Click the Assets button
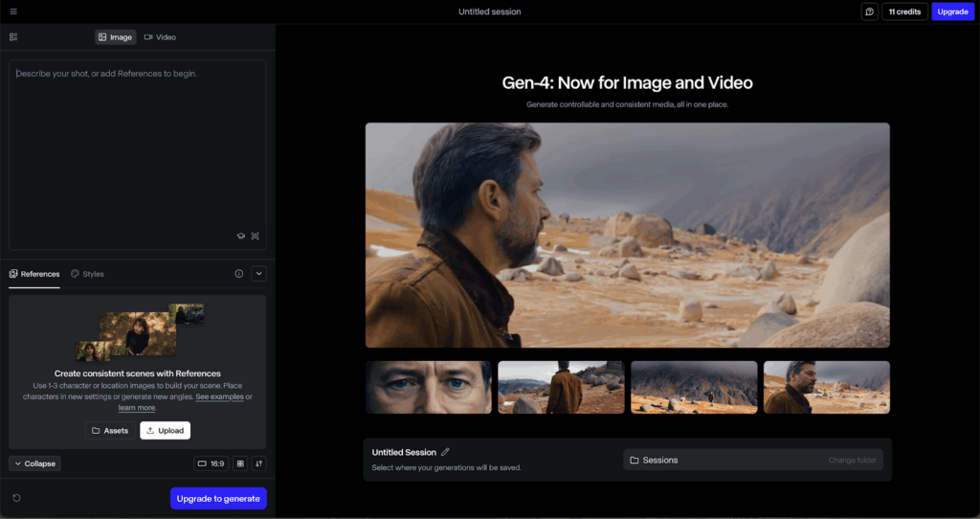This screenshot has height=519, width=980. (110, 430)
